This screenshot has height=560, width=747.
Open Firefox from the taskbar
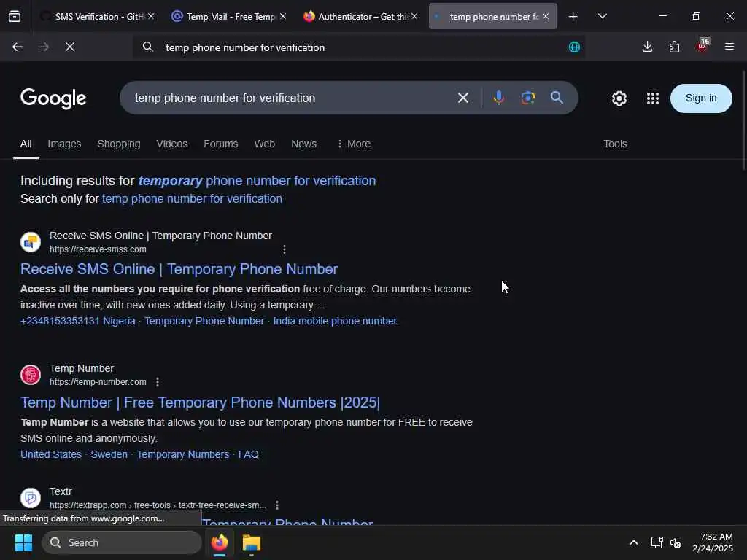(220, 542)
